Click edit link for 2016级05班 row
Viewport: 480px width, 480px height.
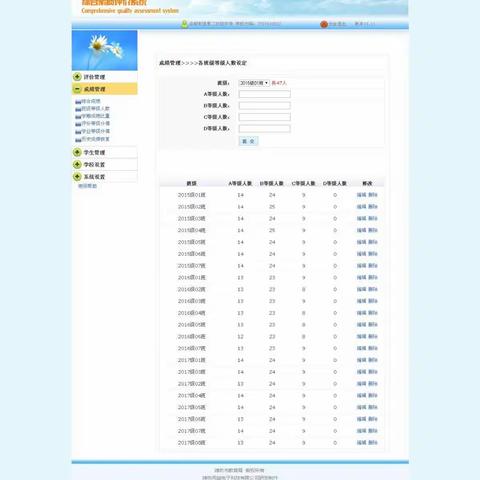click(361, 325)
